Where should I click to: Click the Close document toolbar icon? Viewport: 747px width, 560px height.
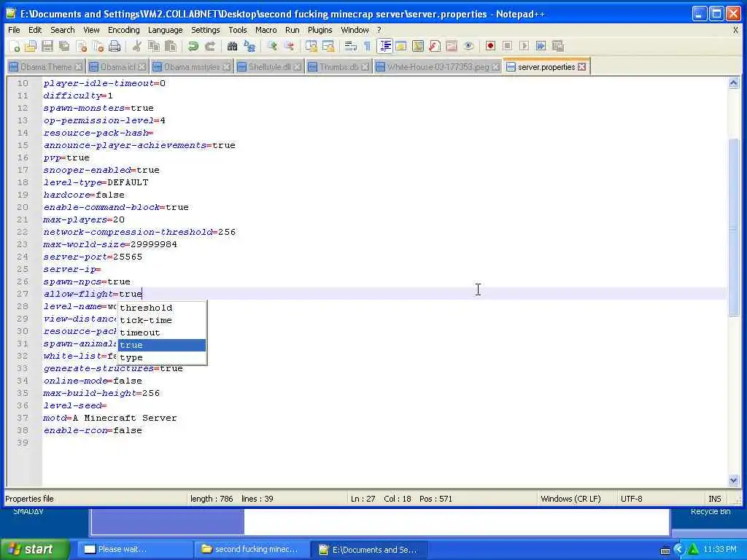tap(82, 46)
